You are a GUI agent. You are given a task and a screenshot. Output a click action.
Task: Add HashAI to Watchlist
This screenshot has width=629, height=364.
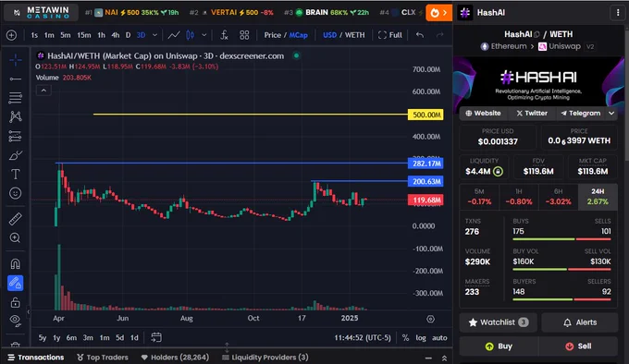(499, 322)
